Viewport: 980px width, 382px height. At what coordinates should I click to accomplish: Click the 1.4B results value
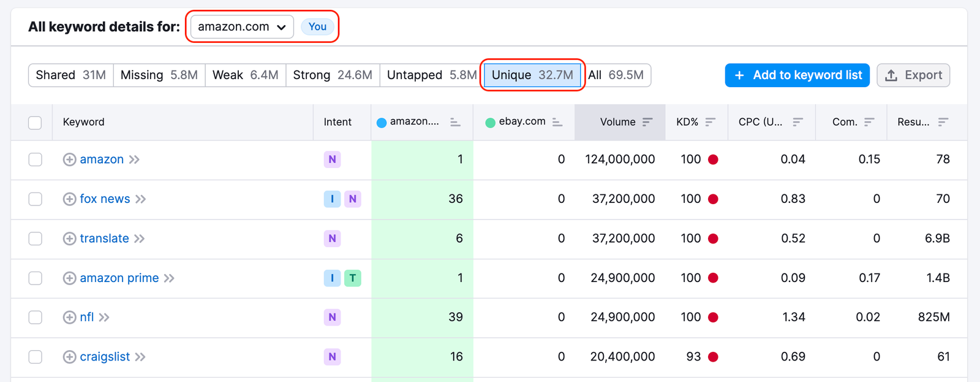pyautogui.click(x=938, y=278)
